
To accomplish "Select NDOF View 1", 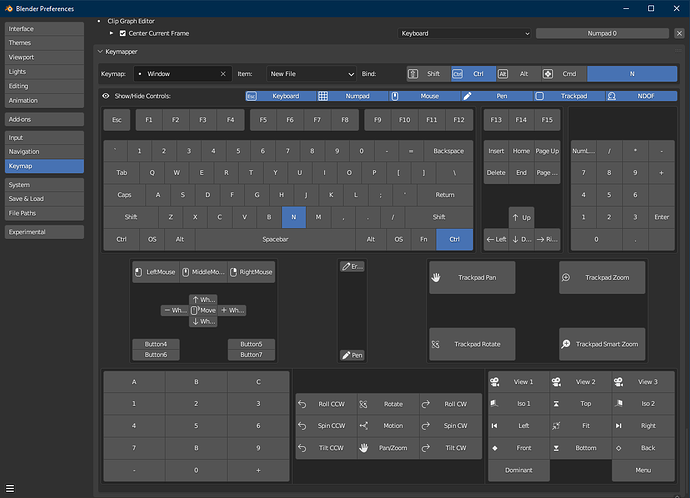I will [x=519, y=382].
